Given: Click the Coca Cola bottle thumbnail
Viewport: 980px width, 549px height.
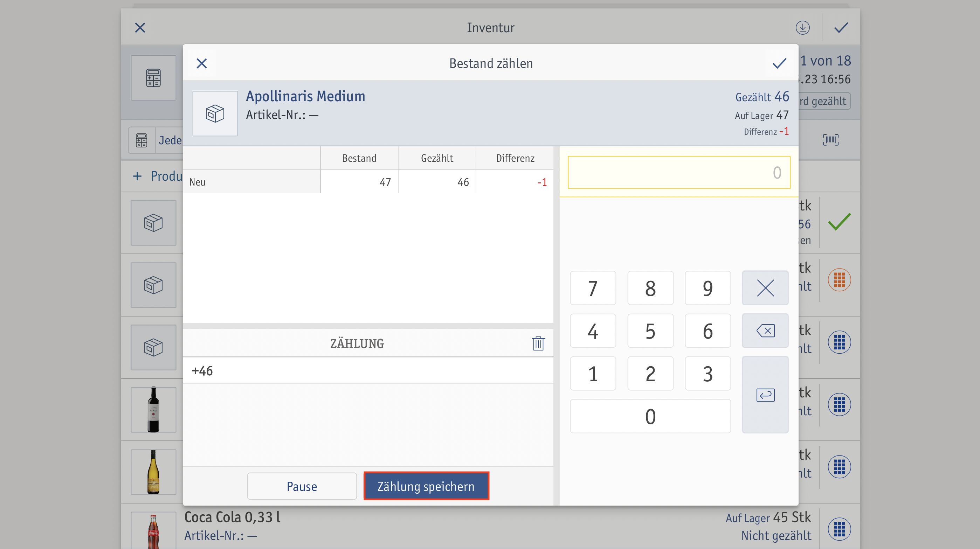Looking at the screenshot, I should (x=153, y=531).
